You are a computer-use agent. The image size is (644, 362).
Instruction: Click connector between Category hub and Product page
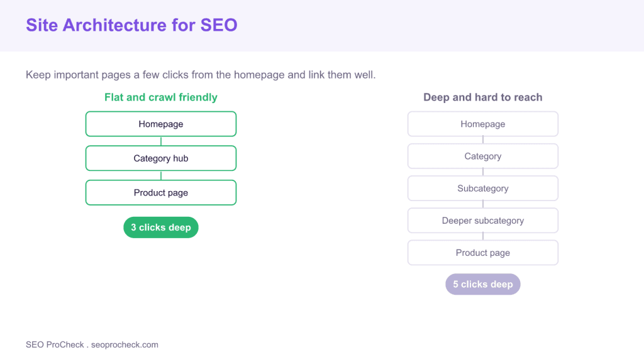click(161, 176)
